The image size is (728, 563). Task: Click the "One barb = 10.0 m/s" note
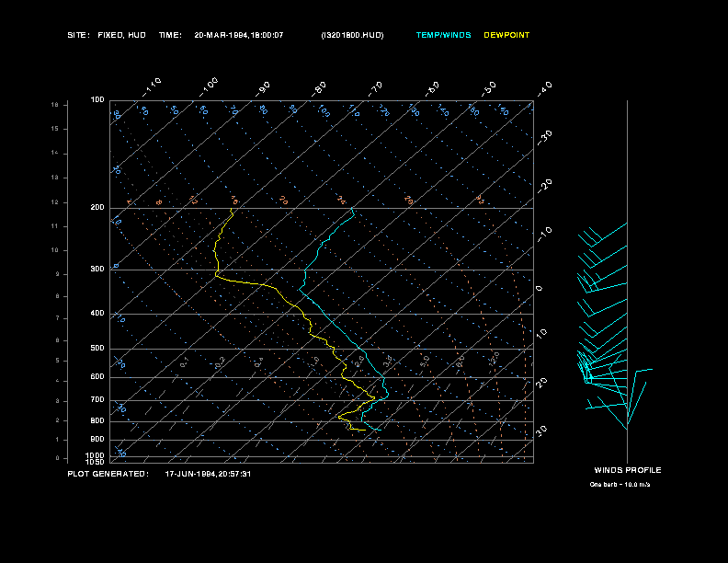tap(620, 485)
